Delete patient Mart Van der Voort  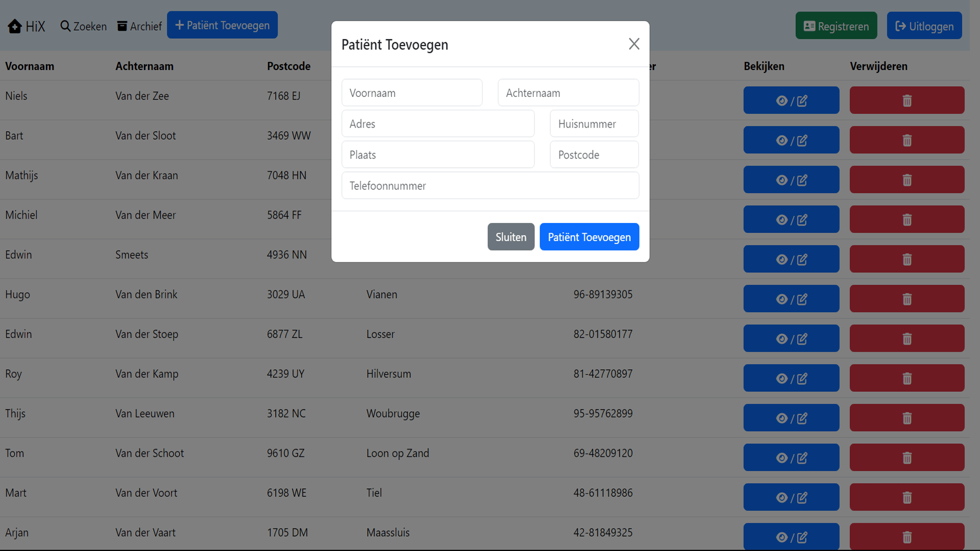coord(907,497)
